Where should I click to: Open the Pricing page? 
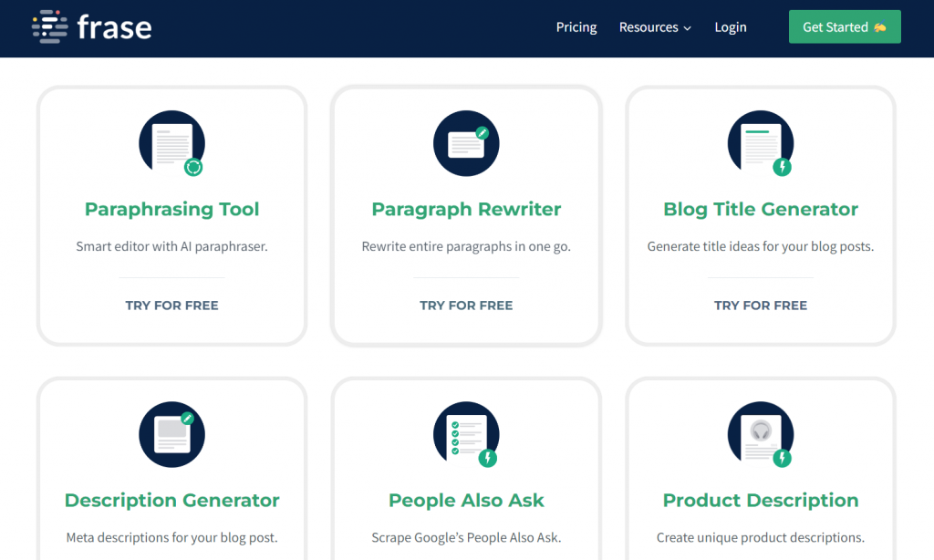[x=576, y=27]
